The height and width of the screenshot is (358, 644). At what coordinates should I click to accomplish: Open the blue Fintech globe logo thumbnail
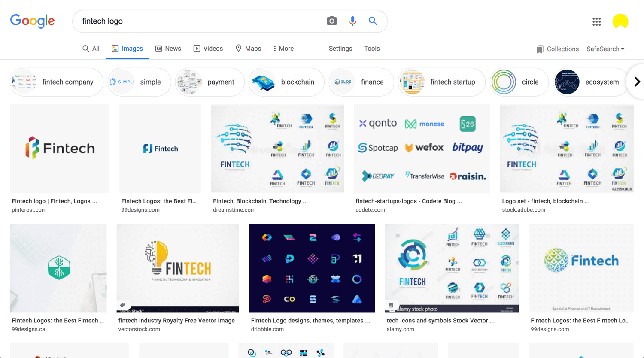click(581, 268)
